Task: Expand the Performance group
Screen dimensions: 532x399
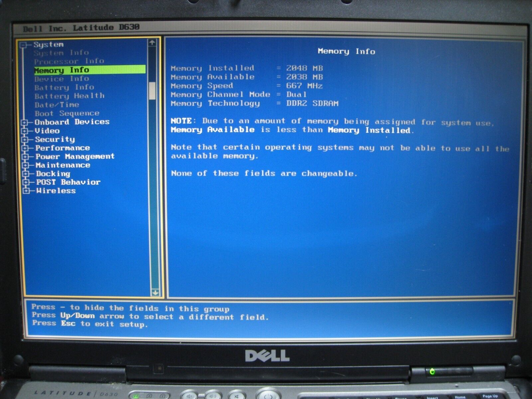Action: (x=25, y=148)
